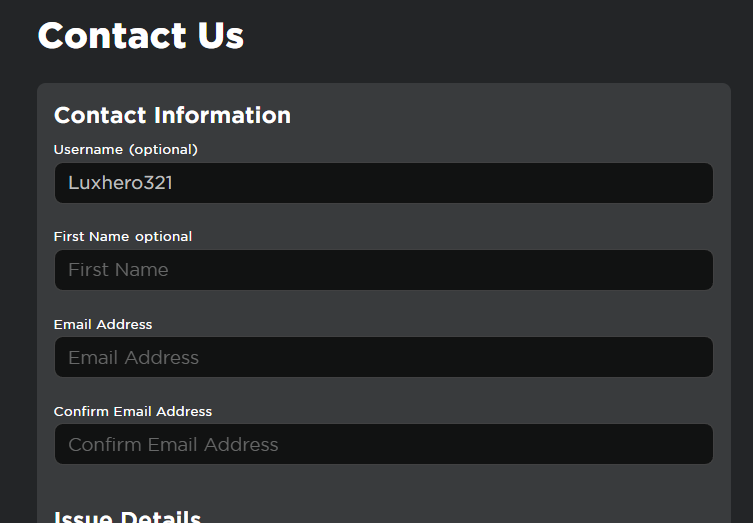Screen dimensions: 753x523
Task: Click the "First Name" placeholder text
Action: click(118, 270)
